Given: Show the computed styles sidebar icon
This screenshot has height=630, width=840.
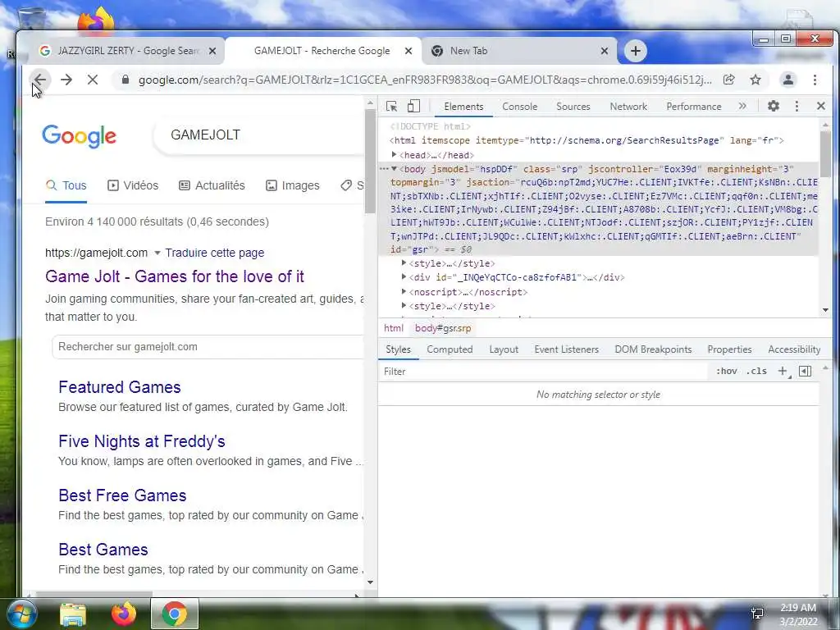Looking at the screenshot, I should pyautogui.click(x=806, y=372).
